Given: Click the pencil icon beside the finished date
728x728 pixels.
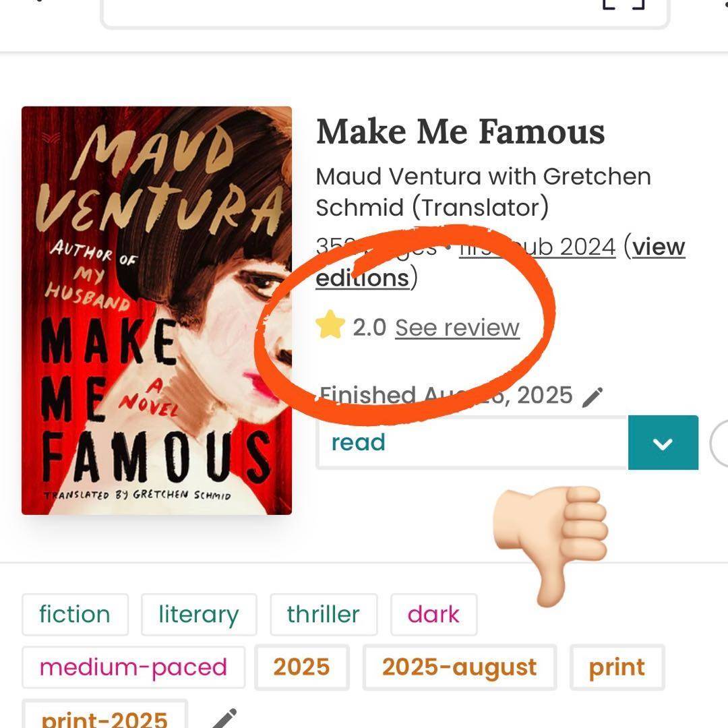Looking at the screenshot, I should (x=593, y=397).
